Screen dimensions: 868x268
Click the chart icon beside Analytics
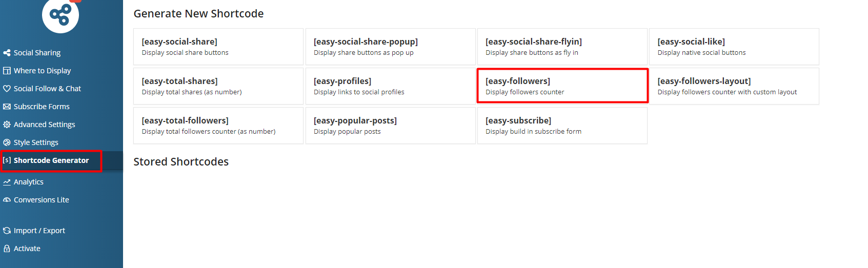pyautogui.click(x=7, y=182)
